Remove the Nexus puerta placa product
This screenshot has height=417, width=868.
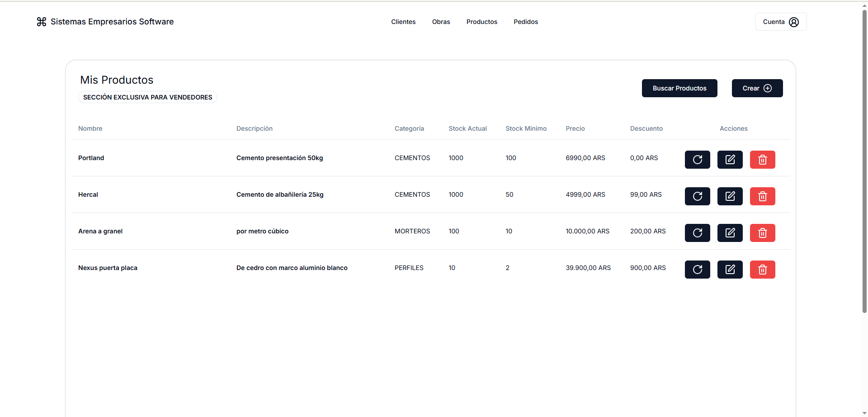pyautogui.click(x=762, y=270)
